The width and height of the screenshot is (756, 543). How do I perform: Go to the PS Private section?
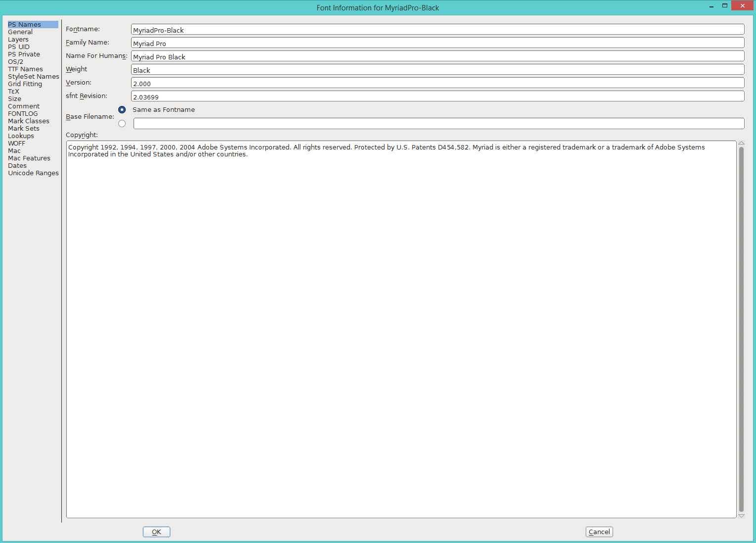coord(24,54)
